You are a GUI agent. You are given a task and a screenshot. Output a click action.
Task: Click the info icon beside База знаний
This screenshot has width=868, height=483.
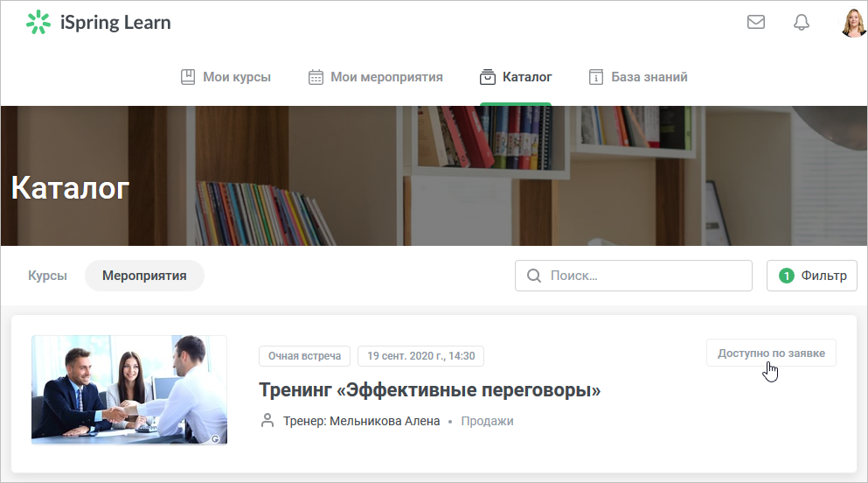coord(595,77)
